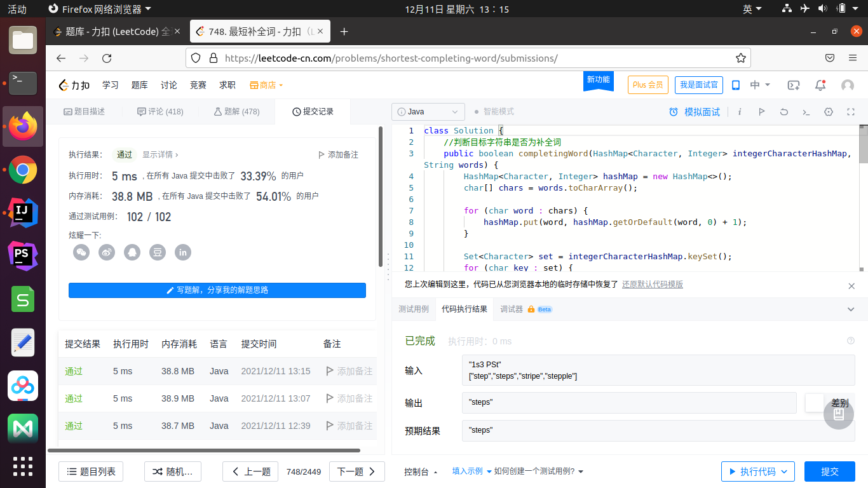Select the 调试器 Beta tab
Image resolution: width=868 pixels, height=488 pixels.
point(526,309)
